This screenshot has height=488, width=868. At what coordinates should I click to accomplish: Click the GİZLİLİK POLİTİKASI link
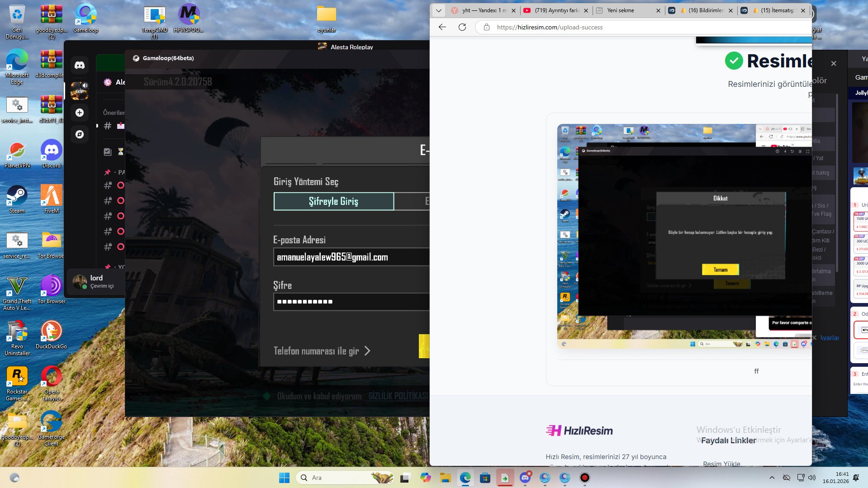(398, 396)
